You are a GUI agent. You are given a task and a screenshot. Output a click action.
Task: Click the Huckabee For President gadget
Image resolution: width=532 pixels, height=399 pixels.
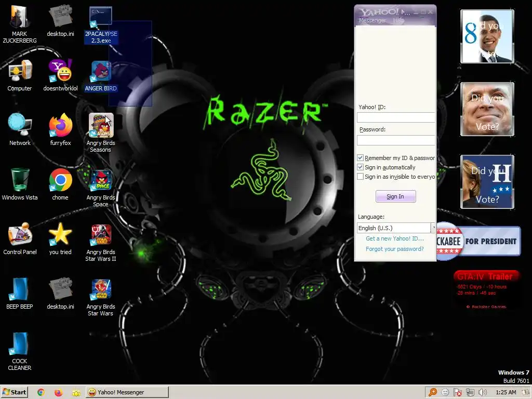pyautogui.click(x=478, y=241)
